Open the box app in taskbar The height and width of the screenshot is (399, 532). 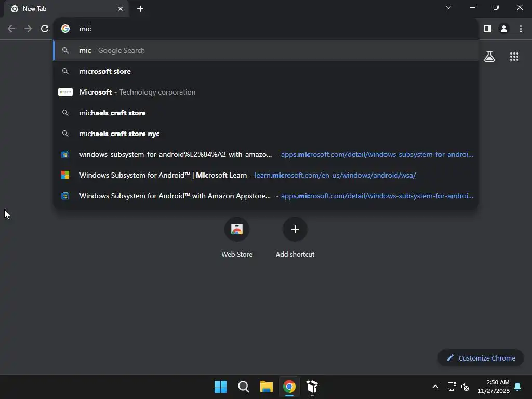click(312, 387)
